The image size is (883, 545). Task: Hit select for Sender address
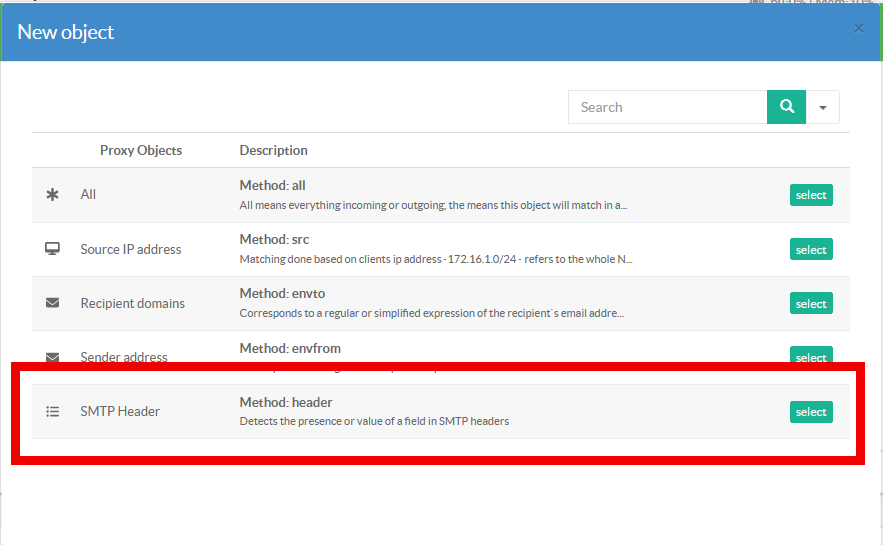click(811, 356)
